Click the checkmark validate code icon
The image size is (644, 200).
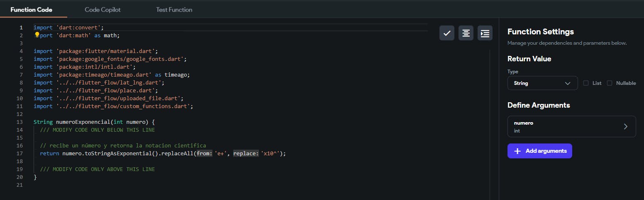pyautogui.click(x=447, y=33)
